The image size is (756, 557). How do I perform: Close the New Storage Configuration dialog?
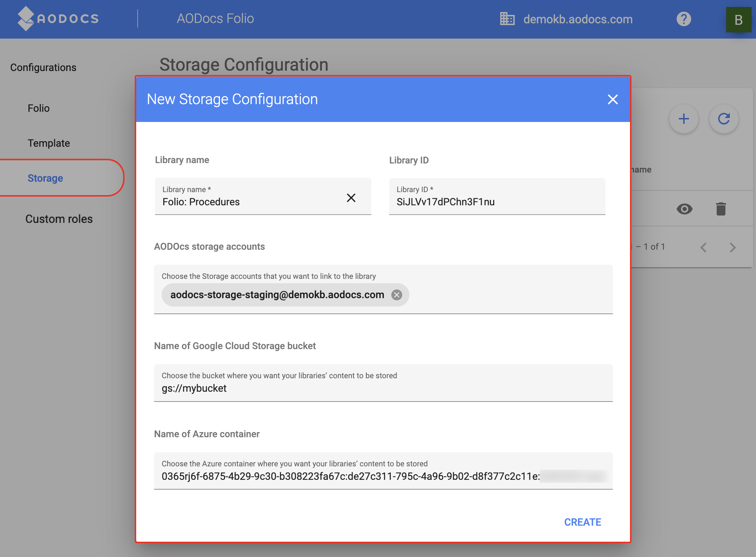613,99
